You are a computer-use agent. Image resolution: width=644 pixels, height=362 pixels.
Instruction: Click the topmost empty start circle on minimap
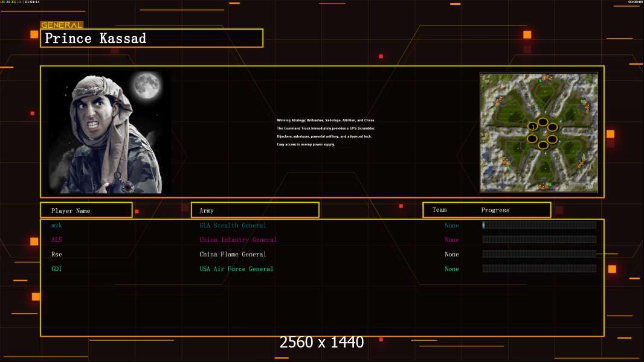coord(543,121)
